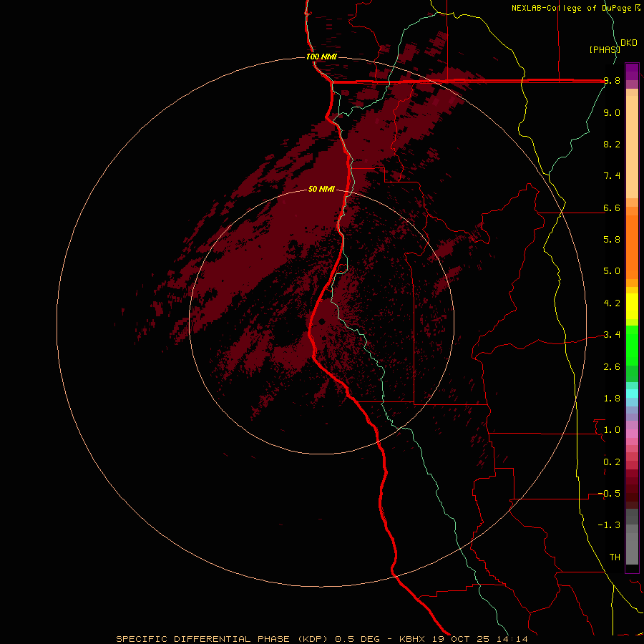Pick the bright green colorbar segment

(x=632, y=345)
